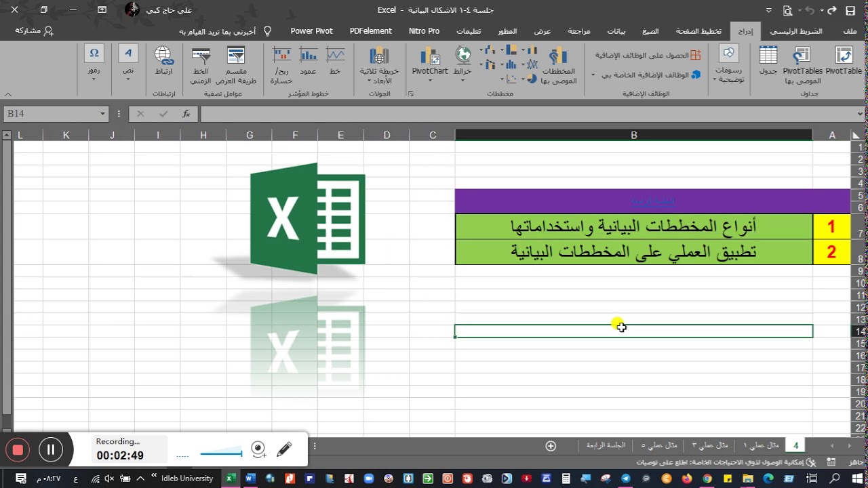Open the 3D Map (خريطة ثلاثية الأبعاد) tool
Screen dimensions: 868x488
tap(380, 65)
